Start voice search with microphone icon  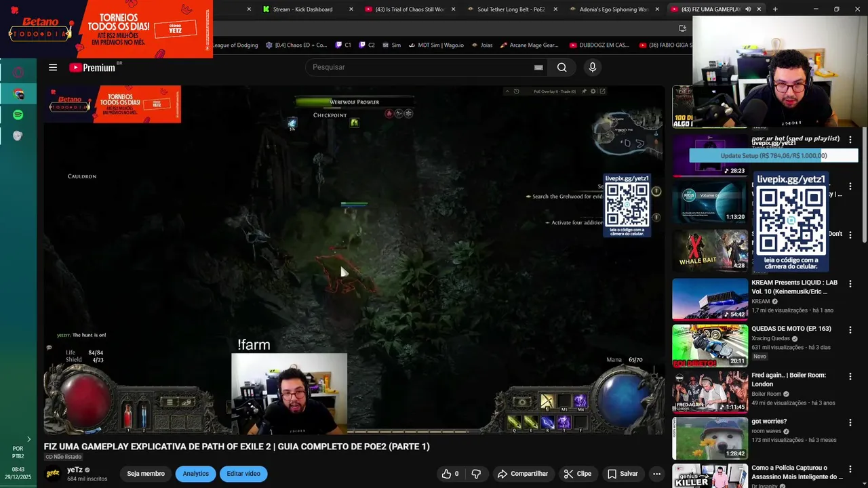(593, 67)
